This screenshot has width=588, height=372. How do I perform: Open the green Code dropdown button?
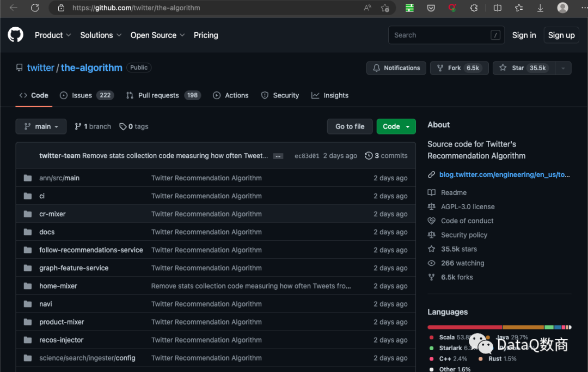pos(396,126)
